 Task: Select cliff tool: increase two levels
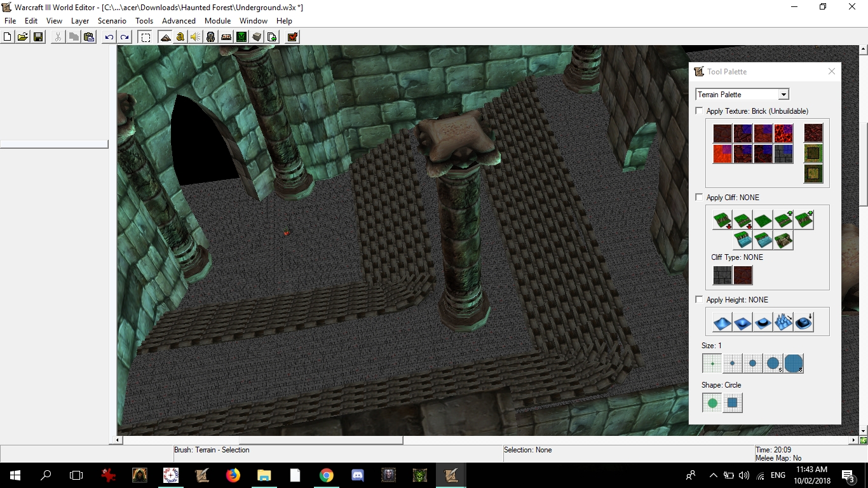804,220
